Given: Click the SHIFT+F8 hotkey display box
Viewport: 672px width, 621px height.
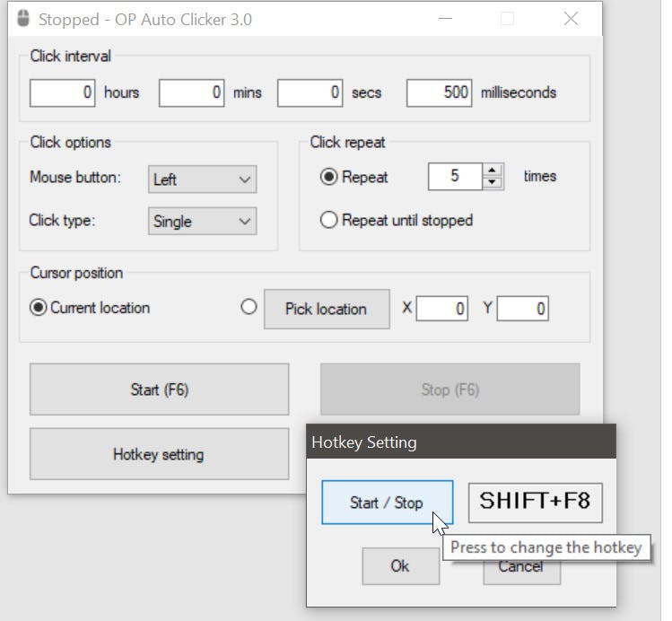Looking at the screenshot, I should [x=535, y=502].
